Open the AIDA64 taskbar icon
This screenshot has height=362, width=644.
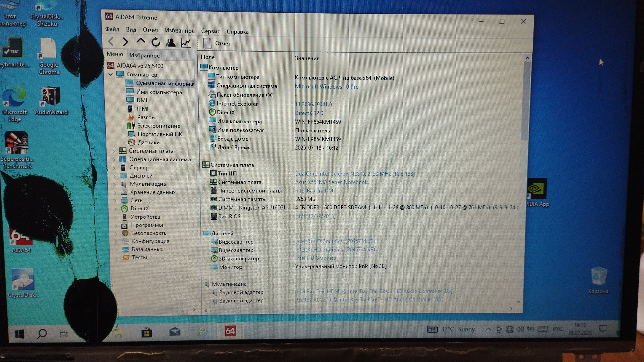(x=230, y=331)
